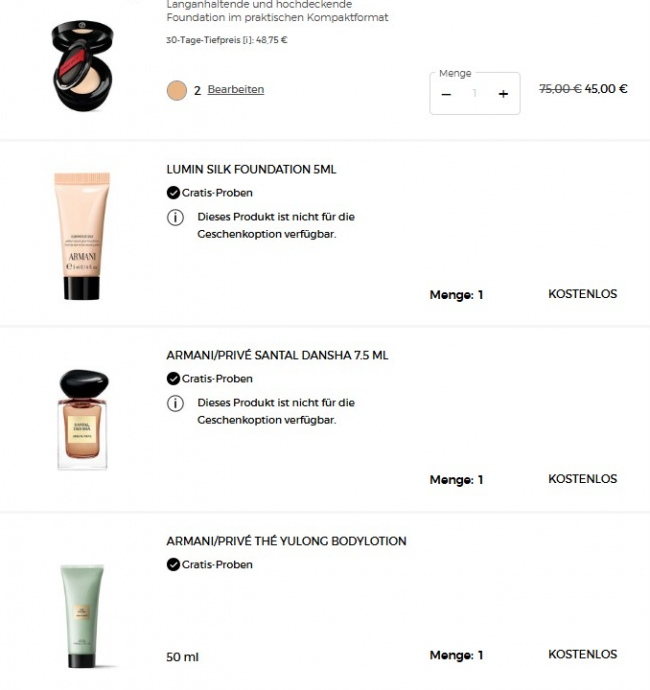The width and height of the screenshot is (650, 690).
Task: Click the Santal Dansha perfume bottle image
Action: coord(83,420)
